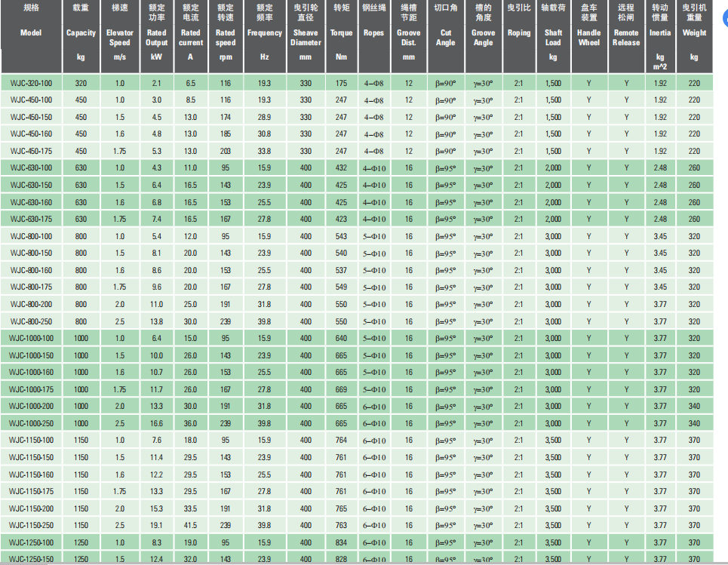728x565 pixels.
Task: Click the Roping column header
Action: click(519, 36)
